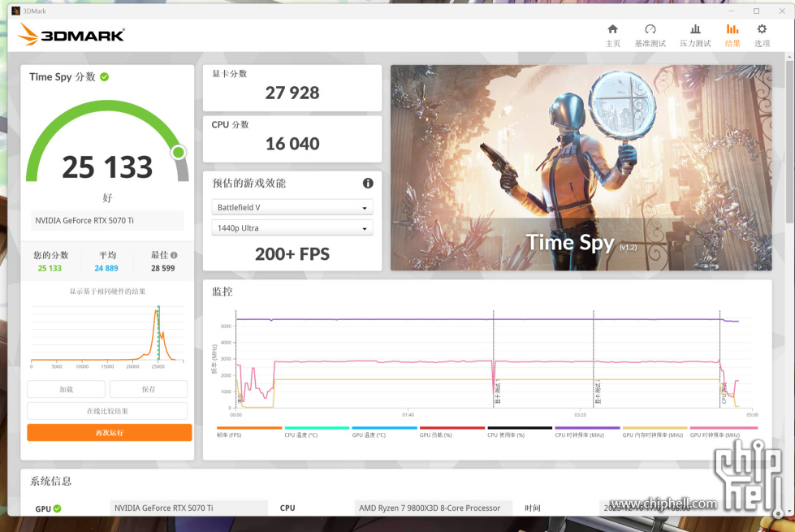Switch to the 结果 results tab
Viewport: 795px width, 532px height.
tap(732, 35)
